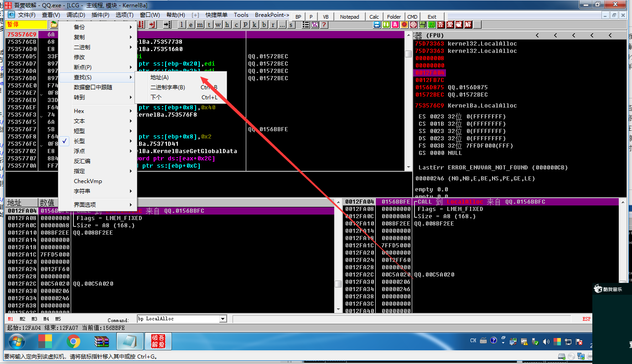The height and width of the screenshot is (364, 632).
Task: Open the WinRAR taskbar icon
Action: (102, 341)
